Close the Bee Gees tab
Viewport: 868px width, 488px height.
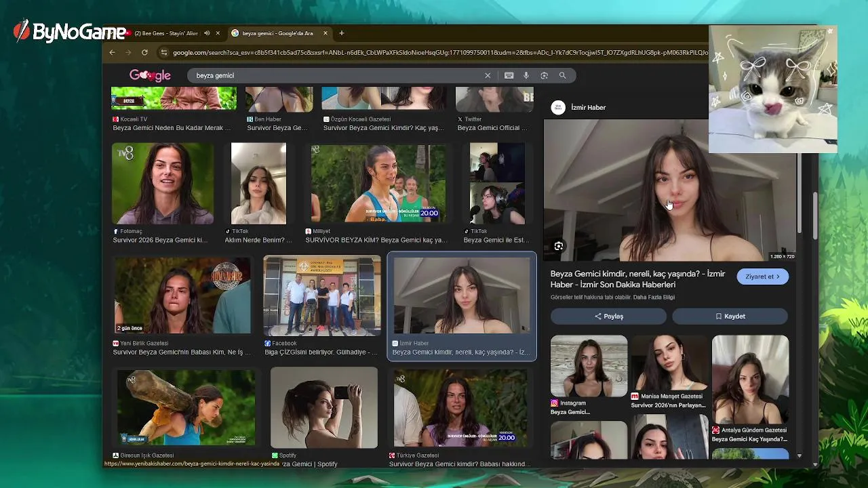218,33
